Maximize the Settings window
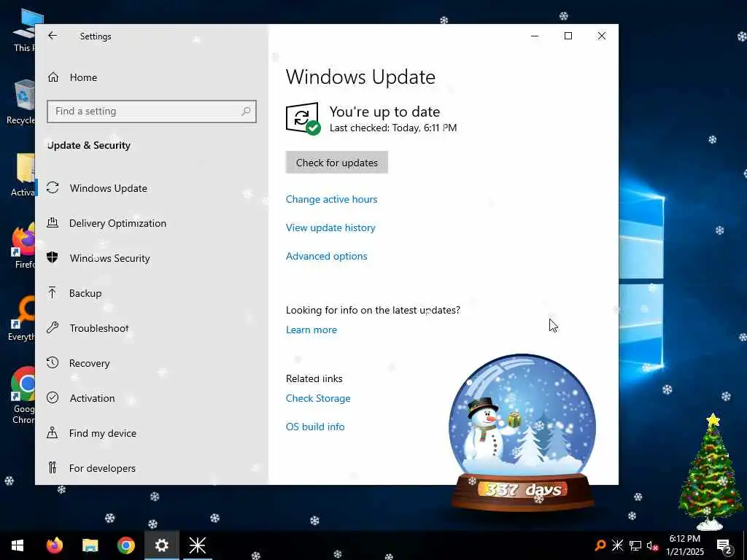Viewport: 747px width, 560px height. click(568, 36)
